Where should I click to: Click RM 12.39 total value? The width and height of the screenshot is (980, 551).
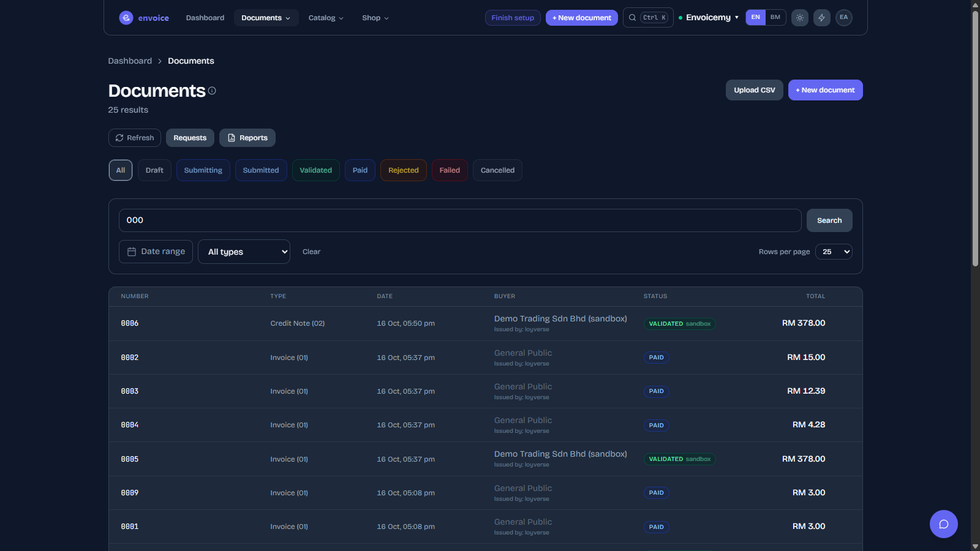pos(806,391)
